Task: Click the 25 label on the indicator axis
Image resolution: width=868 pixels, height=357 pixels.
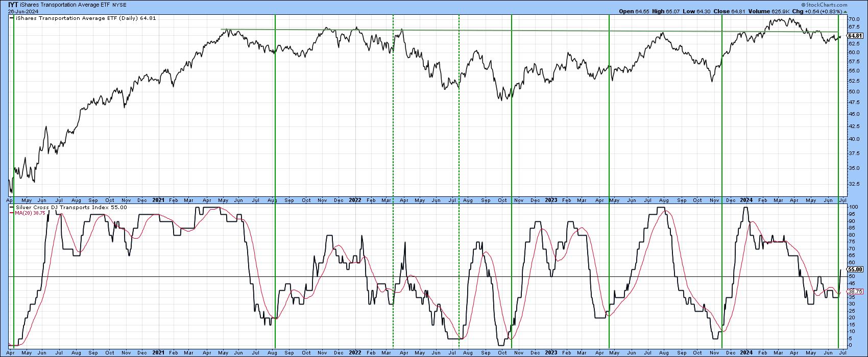Action: [852, 311]
